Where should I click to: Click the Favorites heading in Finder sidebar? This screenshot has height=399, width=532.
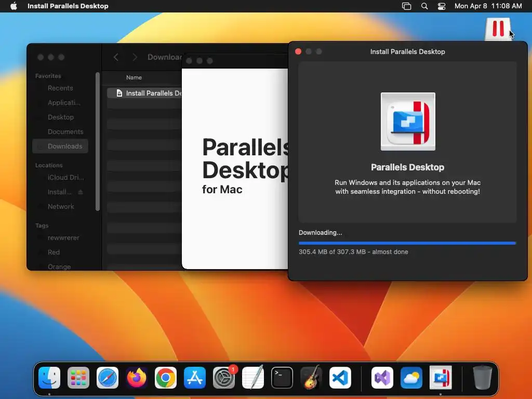coord(48,76)
